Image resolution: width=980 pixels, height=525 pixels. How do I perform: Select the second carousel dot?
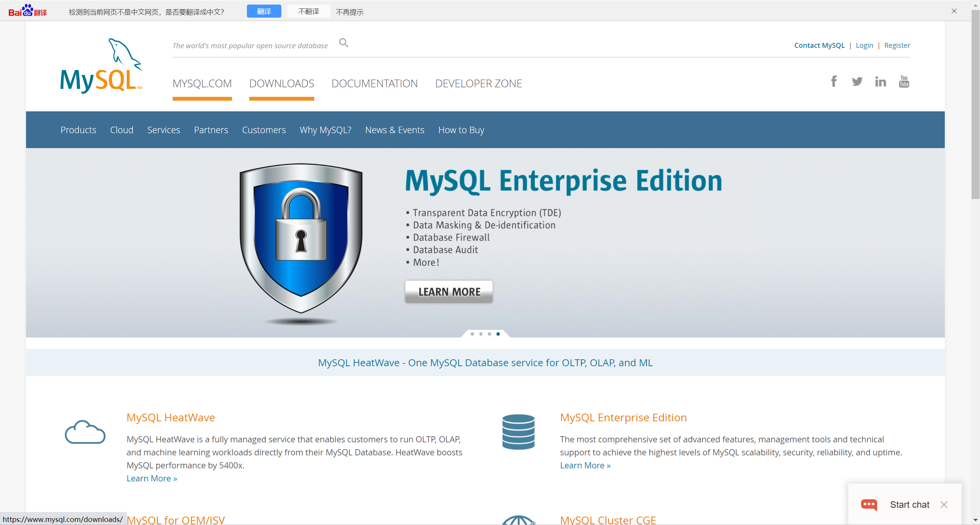pyautogui.click(x=481, y=334)
